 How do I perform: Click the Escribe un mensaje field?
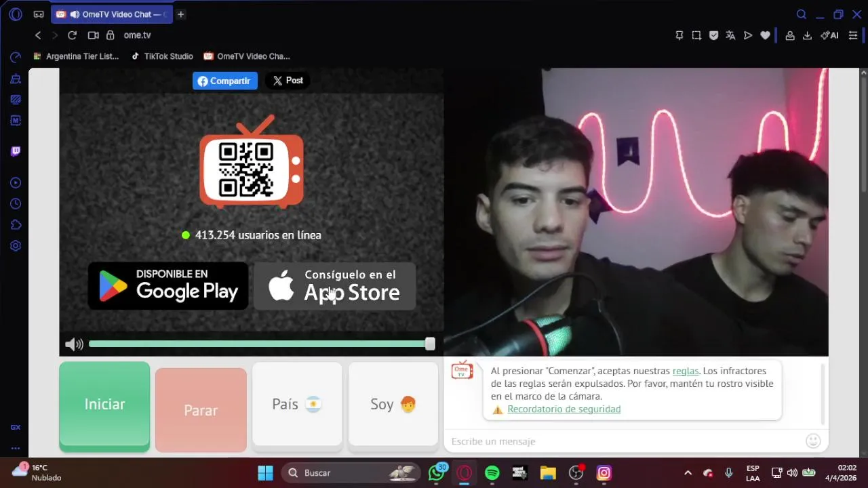pyautogui.click(x=624, y=441)
